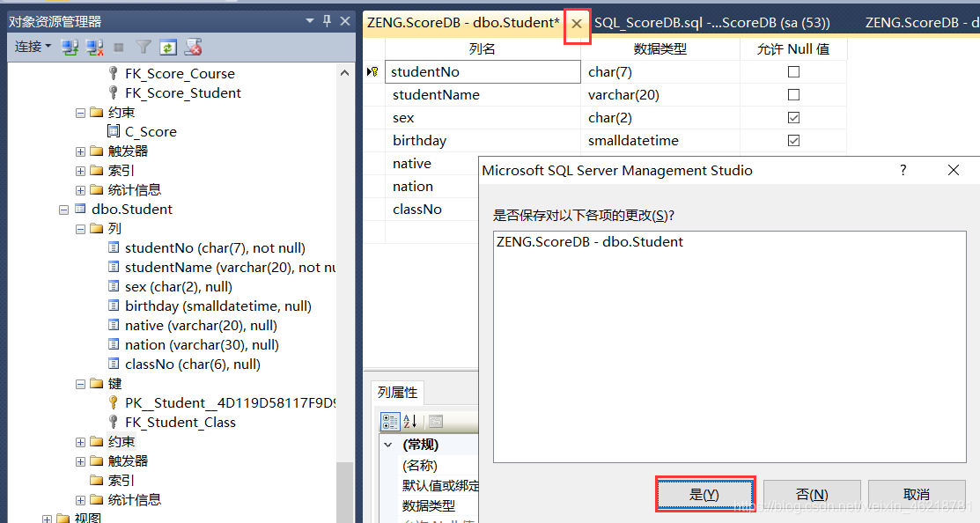Screen dimensions: 980x523
Task: Select studentNo (char(7), not null) column node
Action: pos(215,248)
